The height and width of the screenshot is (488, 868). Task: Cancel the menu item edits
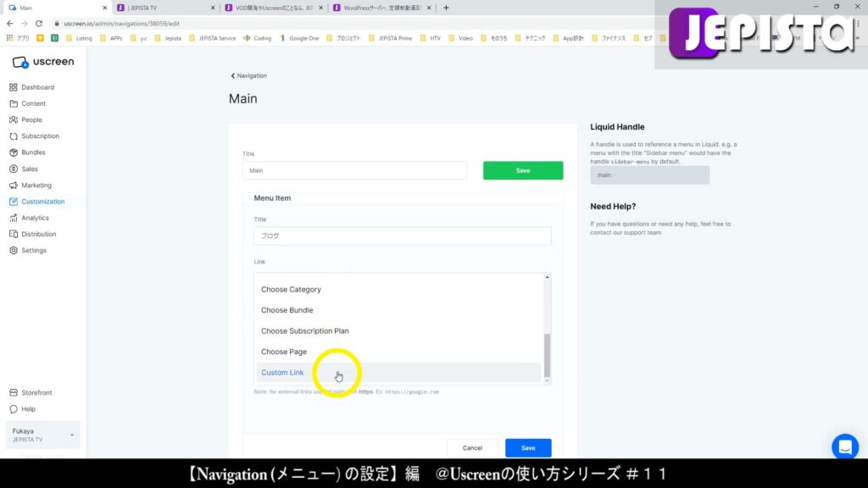pyautogui.click(x=472, y=447)
